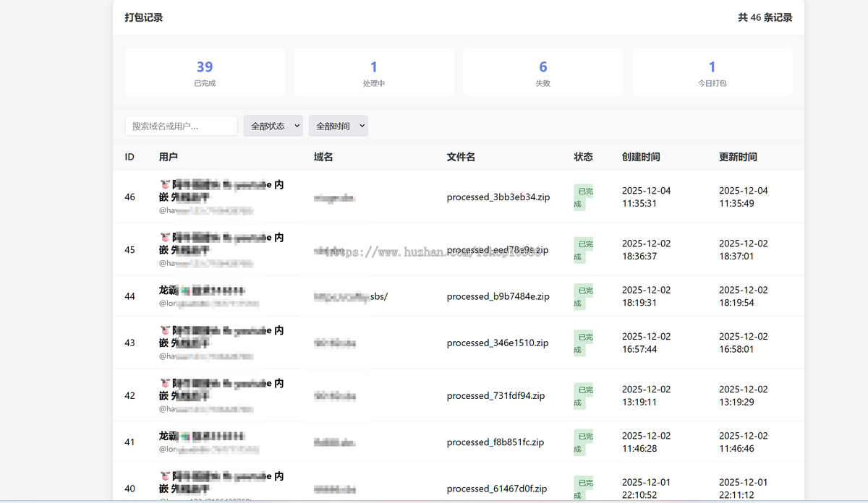Click the 今日打包 stat card

coord(712,72)
